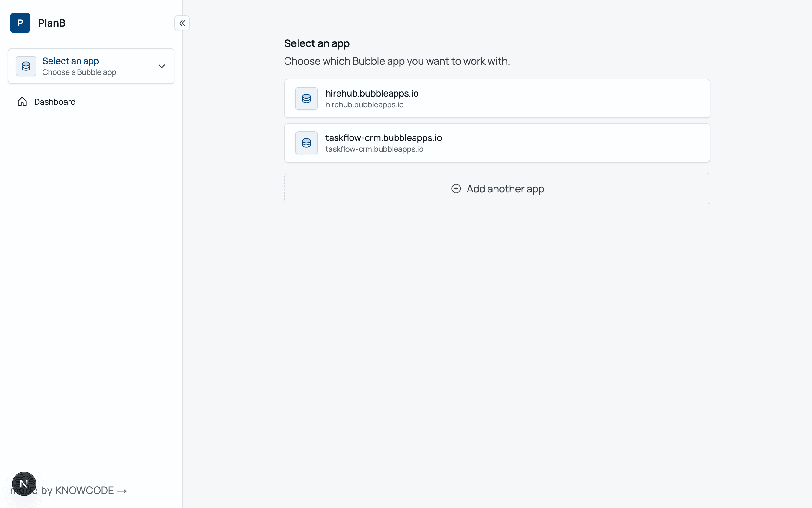Click the plus circle icon

[456, 189]
